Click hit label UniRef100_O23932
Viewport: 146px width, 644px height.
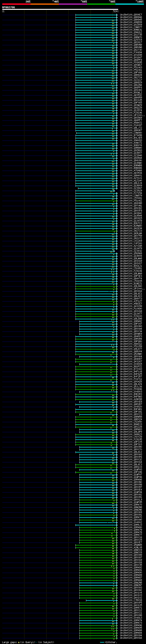pos(131,251)
